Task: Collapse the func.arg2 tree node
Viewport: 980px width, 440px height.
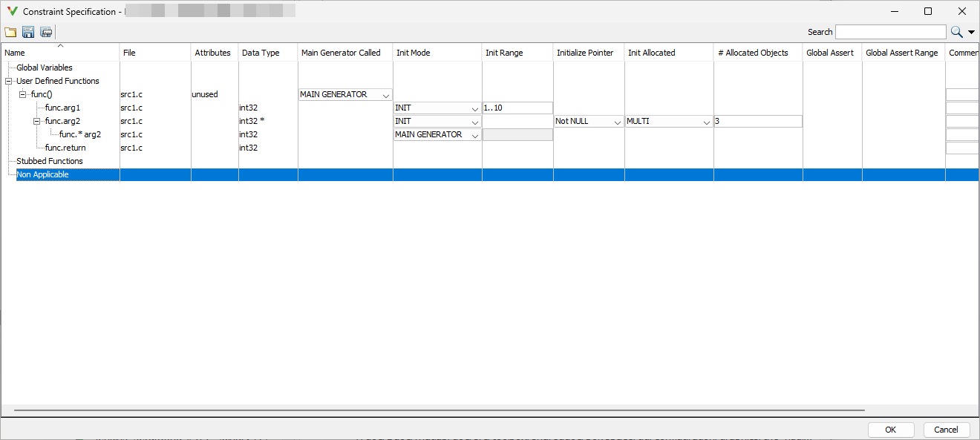Action: [36, 121]
